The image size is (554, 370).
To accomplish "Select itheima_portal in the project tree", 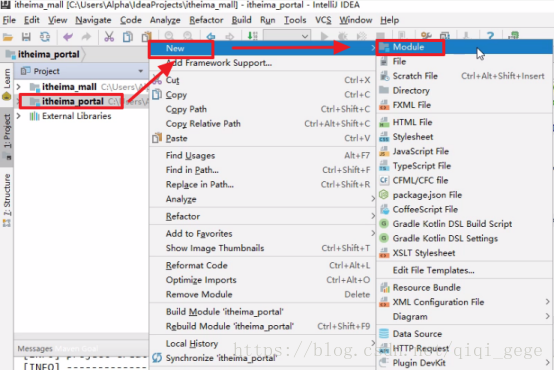I will [x=72, y=101].
